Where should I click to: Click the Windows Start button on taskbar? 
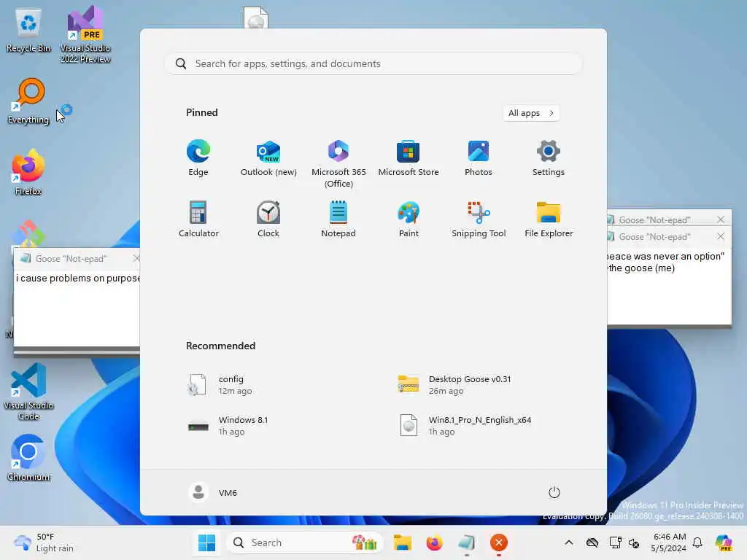pos(206,542)
